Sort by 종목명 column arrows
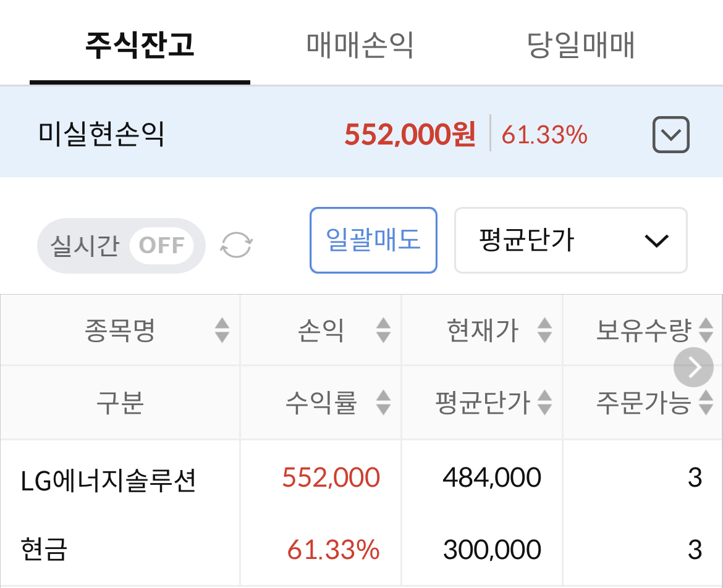Screen dimensions: 723x588 click(x=222, y=330)
